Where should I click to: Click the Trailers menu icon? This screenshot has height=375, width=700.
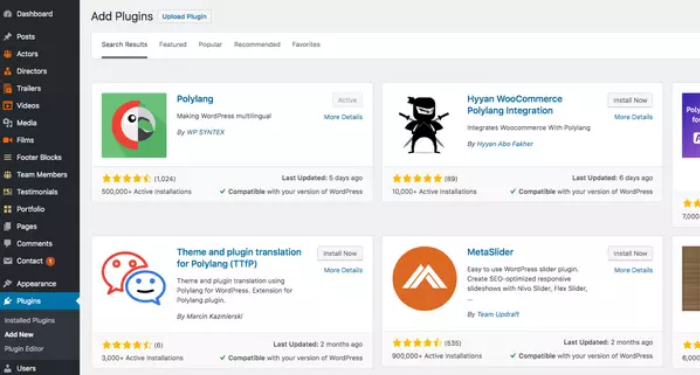(7, 88)
